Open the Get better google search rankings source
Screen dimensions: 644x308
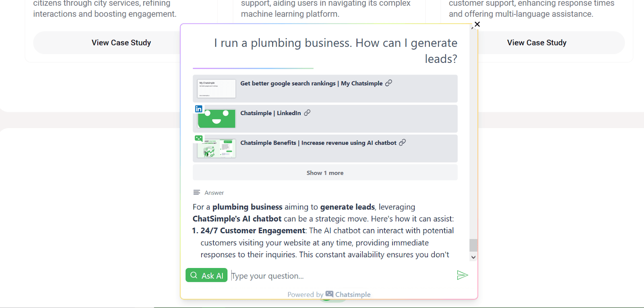coord(287,83)
